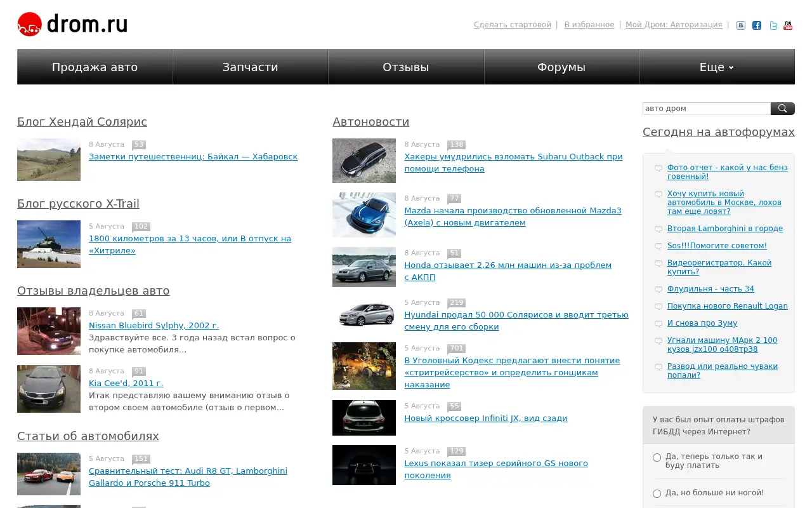Click the tank monument blog thumbnail
The image size is (812, 508).
49,244
